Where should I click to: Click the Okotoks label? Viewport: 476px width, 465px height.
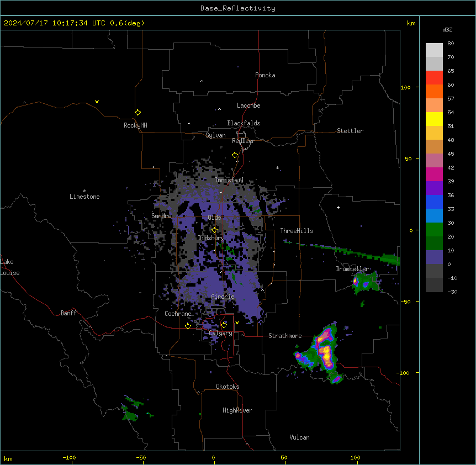228,387
